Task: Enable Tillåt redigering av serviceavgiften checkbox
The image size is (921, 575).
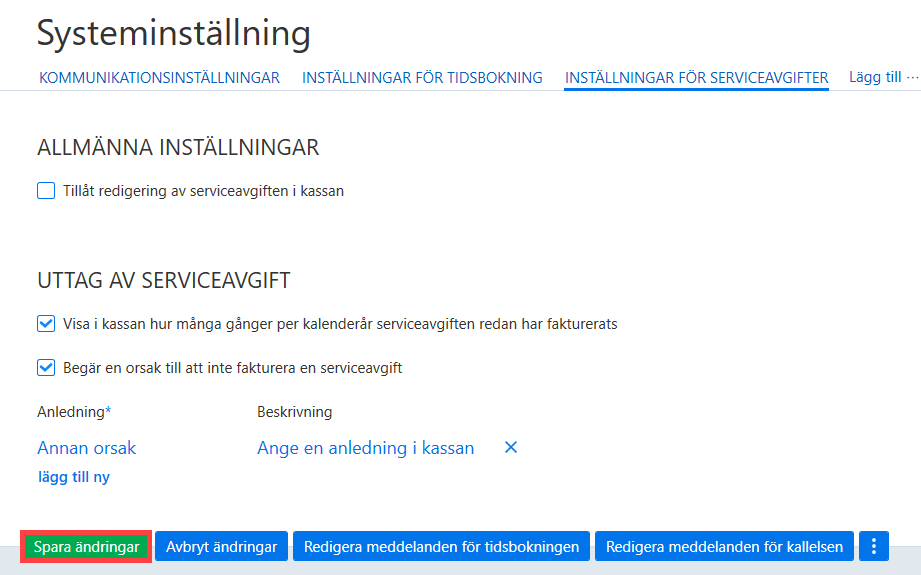Action: pyautogui.click(x=46, y=191)
